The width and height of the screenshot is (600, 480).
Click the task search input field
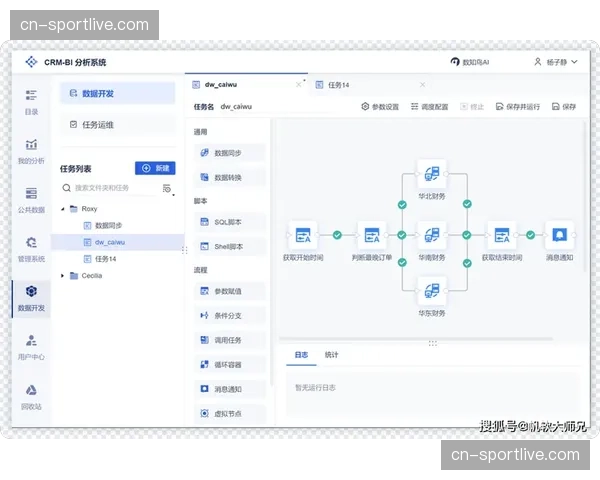[x=110, y=188]
